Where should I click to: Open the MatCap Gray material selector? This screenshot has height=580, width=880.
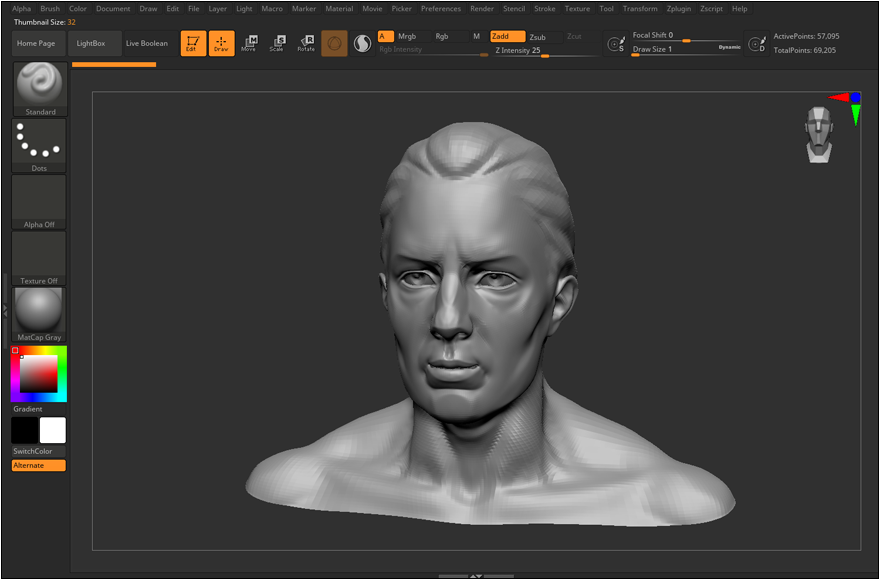(39, 312)
